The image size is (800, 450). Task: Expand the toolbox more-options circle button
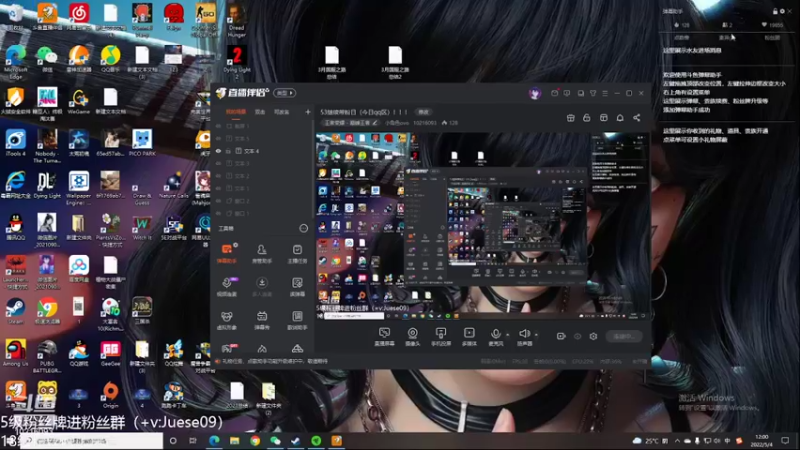point(304,229)
